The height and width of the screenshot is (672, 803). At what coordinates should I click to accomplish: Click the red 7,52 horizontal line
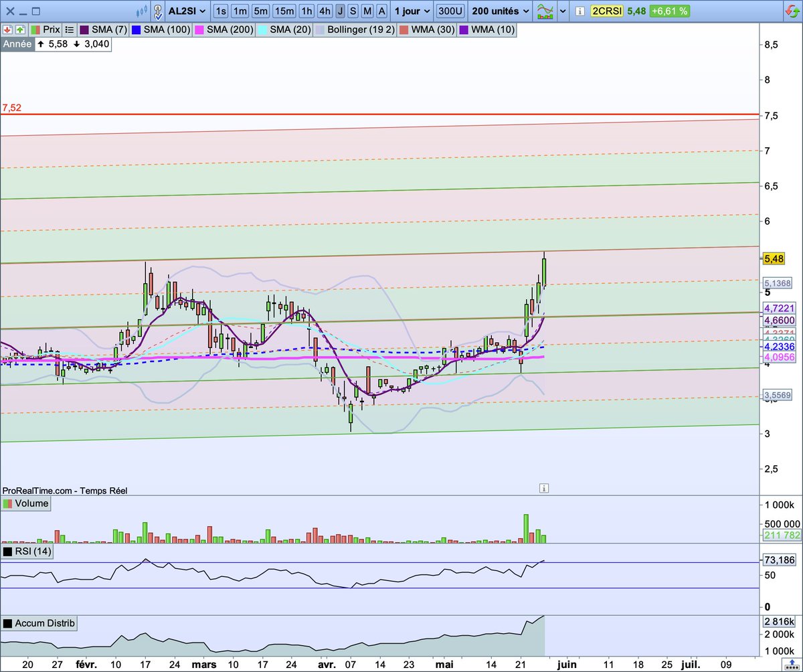379,114
